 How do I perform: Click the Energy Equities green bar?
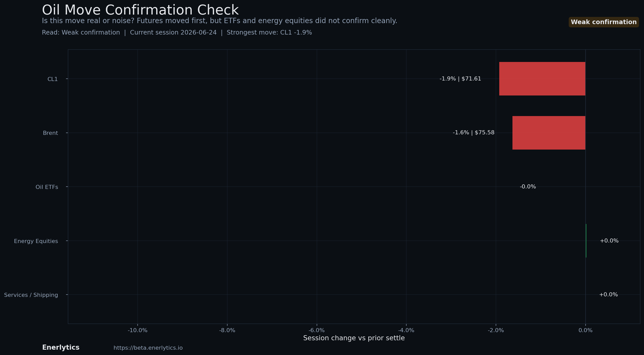(586, 241)
